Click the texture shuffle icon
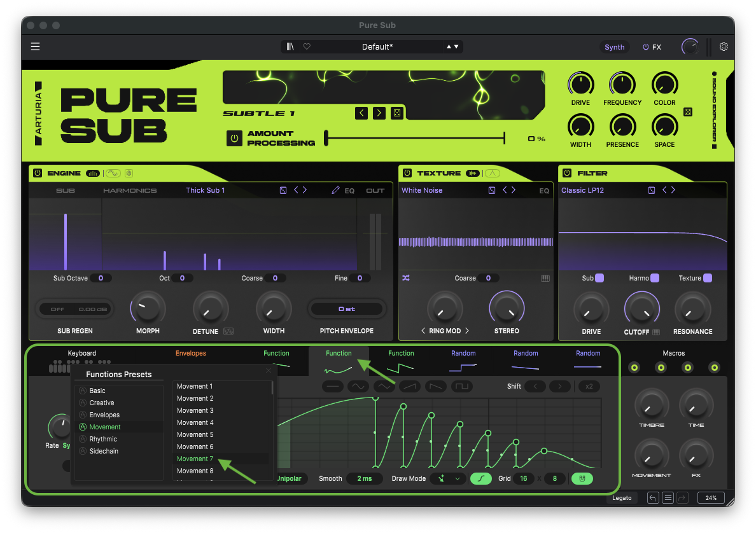This screenshot has width=756, height=533. click(406, 278)
